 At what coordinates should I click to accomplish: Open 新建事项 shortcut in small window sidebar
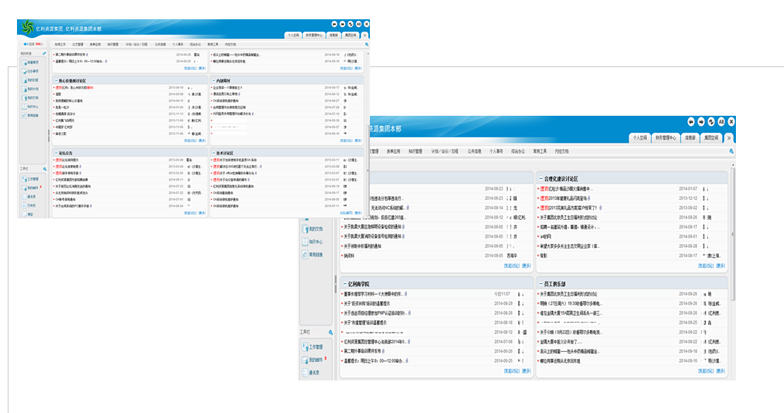31,62
